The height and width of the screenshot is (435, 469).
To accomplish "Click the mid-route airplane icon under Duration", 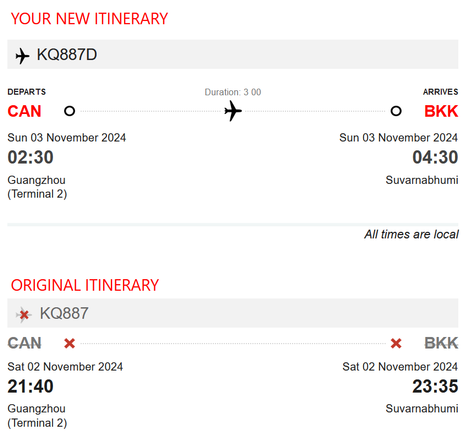I will [x=233, y=111].
